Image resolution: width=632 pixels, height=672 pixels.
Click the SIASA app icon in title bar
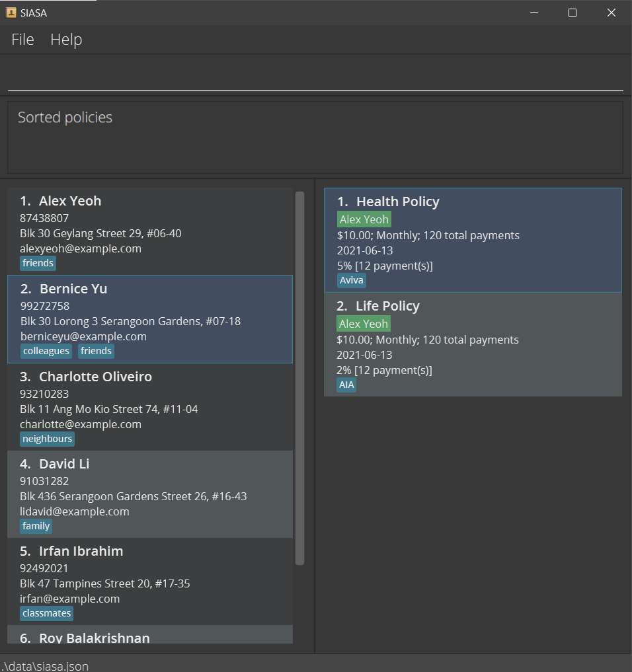tap(11, 13)
